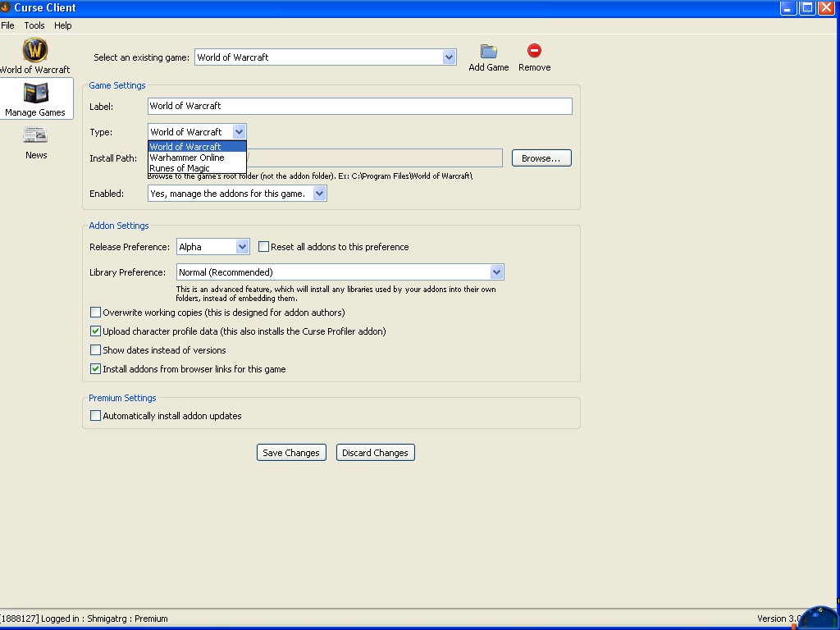Click the Curse Client title bar icon
The width and height of the screenshot is (840, 630).
click(x=7, y=7)
